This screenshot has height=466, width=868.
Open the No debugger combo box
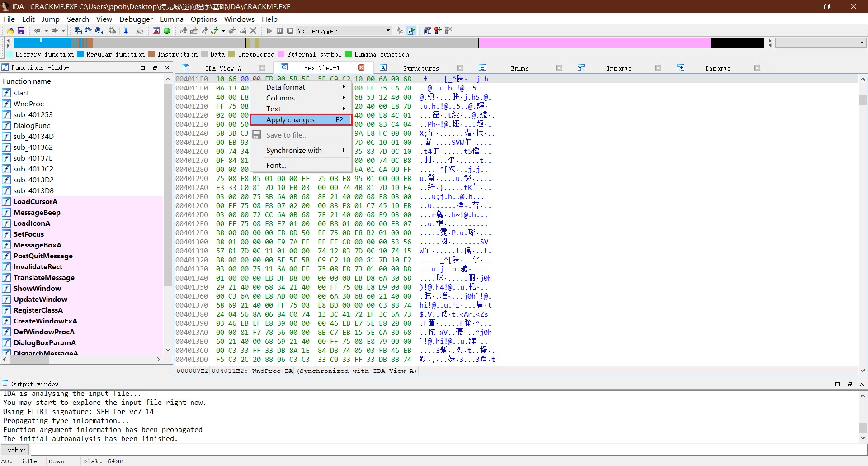click(x=344, y=31)
